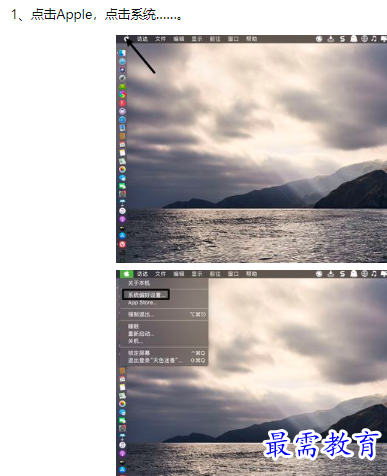This screenshot has width=387, height=476.
Task: Open iTunes music icon in the lower screenshot dock
Action: [x=122, y=445]
